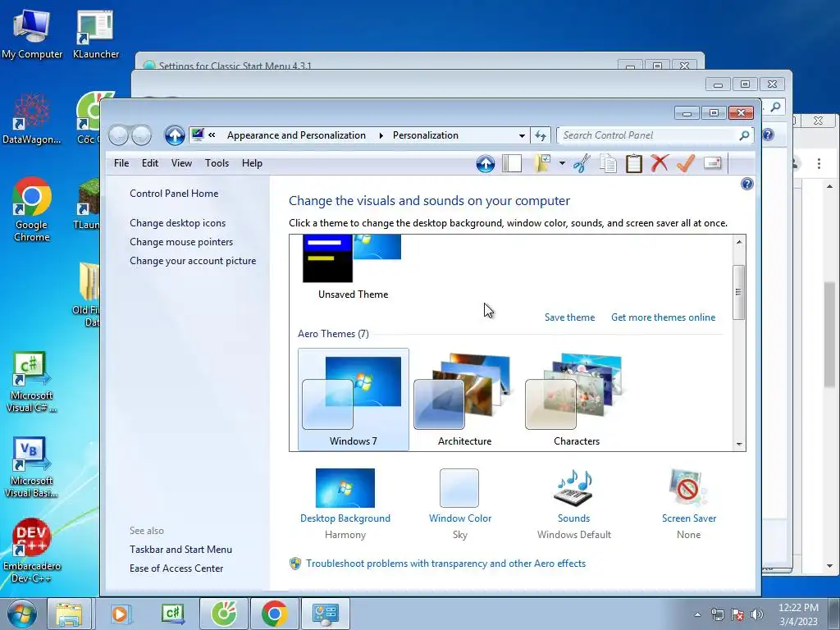Click the Paste clipboard toolbar icon
Screen dimensions: 840x630
coord(634,163)
